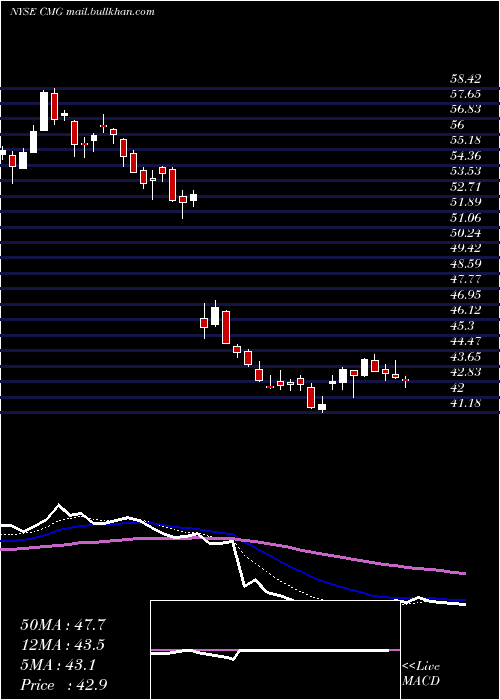500x700 pixels.
Task: Click the NYSE CMG mail.bullkhan.com title text
Action: [x=82, y=12]
